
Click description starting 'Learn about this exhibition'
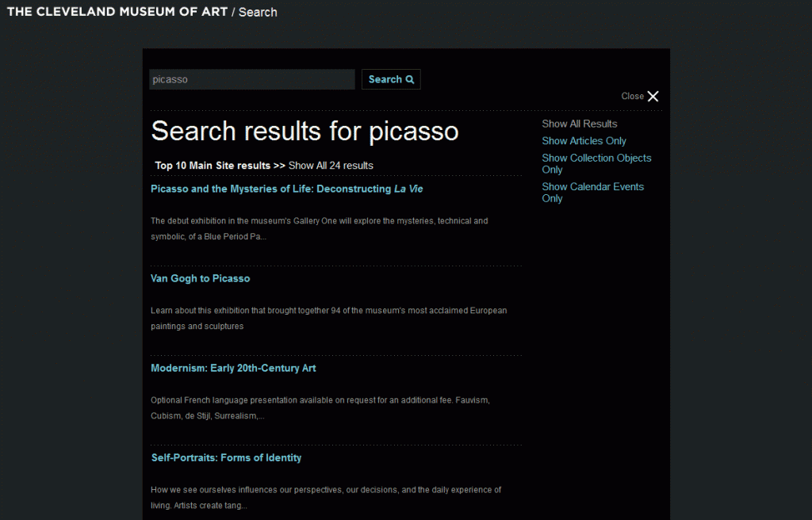[329, 318]
